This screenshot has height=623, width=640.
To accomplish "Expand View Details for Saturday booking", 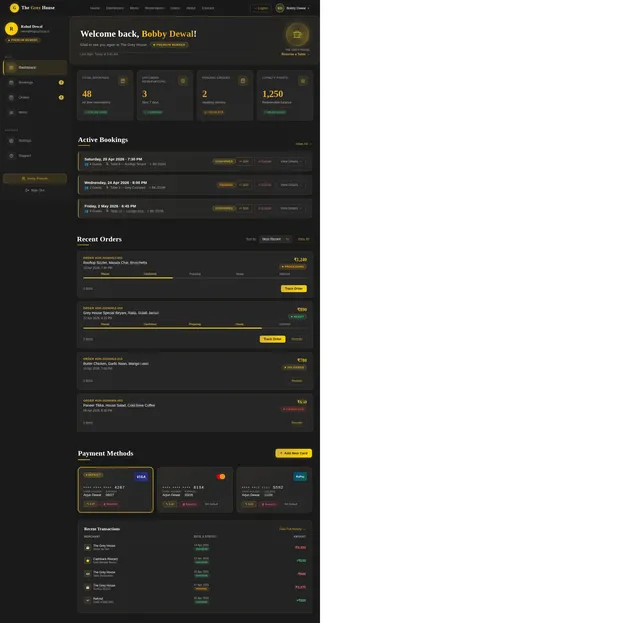I will click(x=291, y=162).
